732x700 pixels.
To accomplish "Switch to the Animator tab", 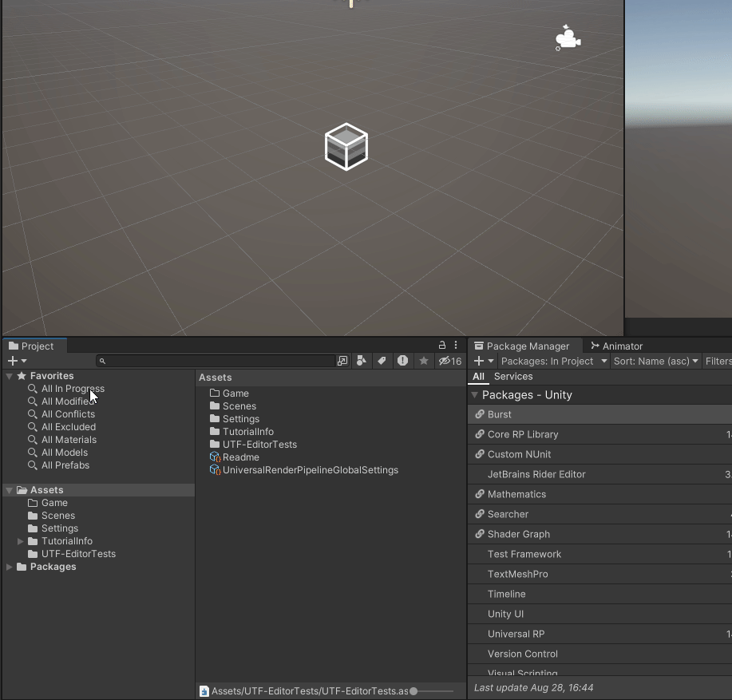I will pos(617,346).
